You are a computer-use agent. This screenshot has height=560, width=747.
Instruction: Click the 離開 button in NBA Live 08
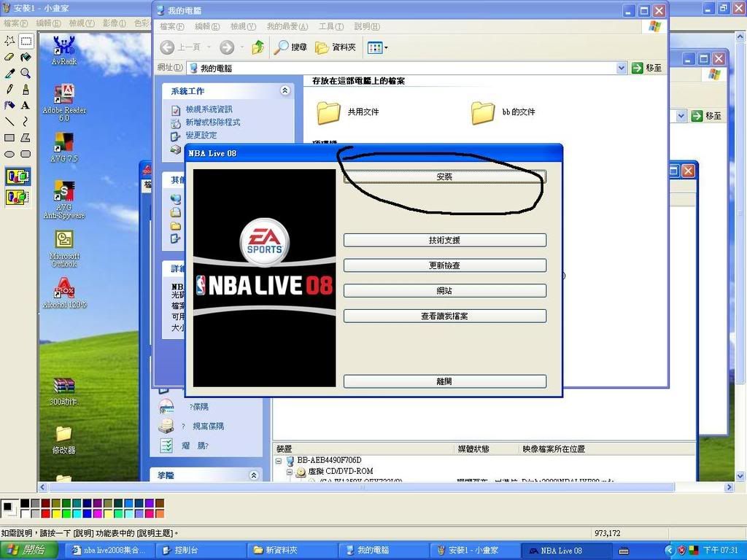[444, 381]
